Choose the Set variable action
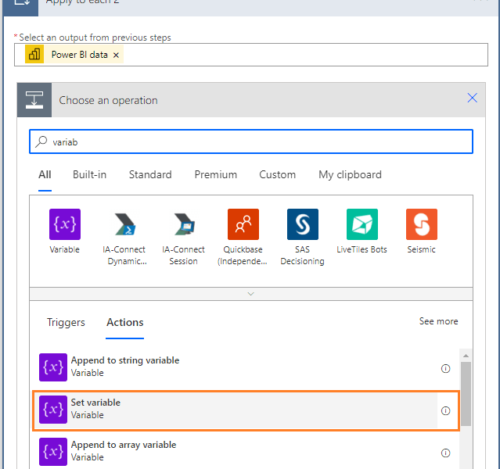The image size is (500, 469). [246, 410]
